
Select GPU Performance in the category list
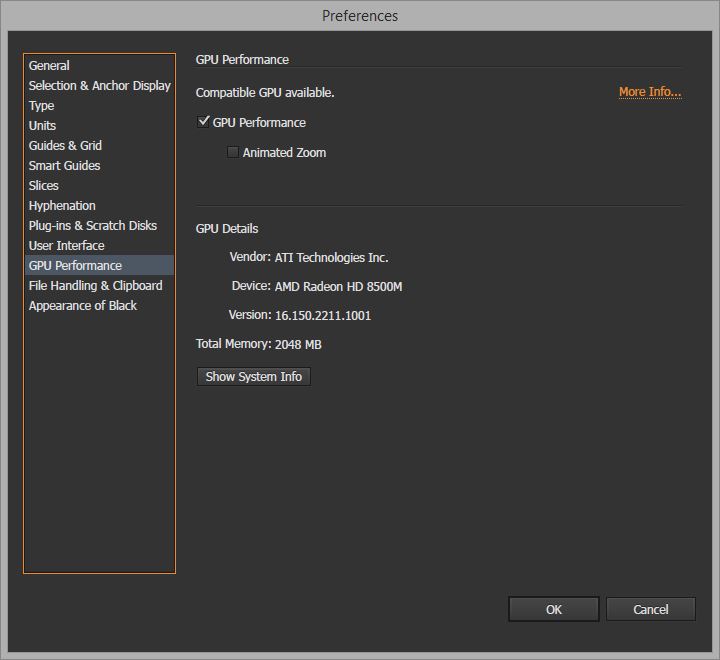click(x=99, y=265)
